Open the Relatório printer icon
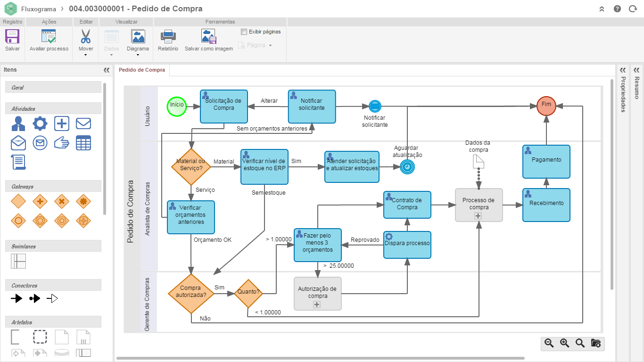 [x=168, y=37]
